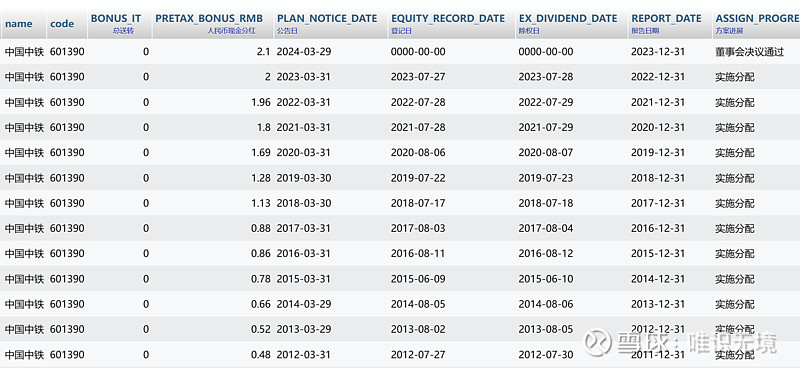
Task: Click the name column header
Action: pos(19,24)
